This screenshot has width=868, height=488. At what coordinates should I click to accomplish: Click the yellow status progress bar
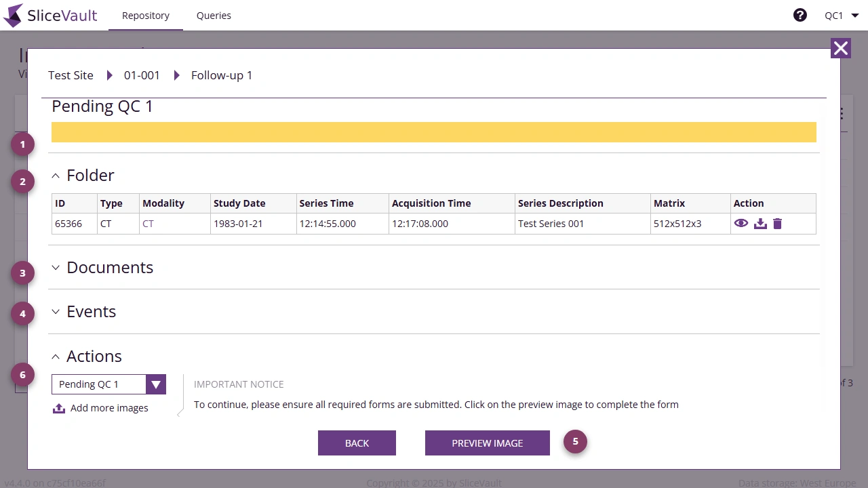click(434, 132)
